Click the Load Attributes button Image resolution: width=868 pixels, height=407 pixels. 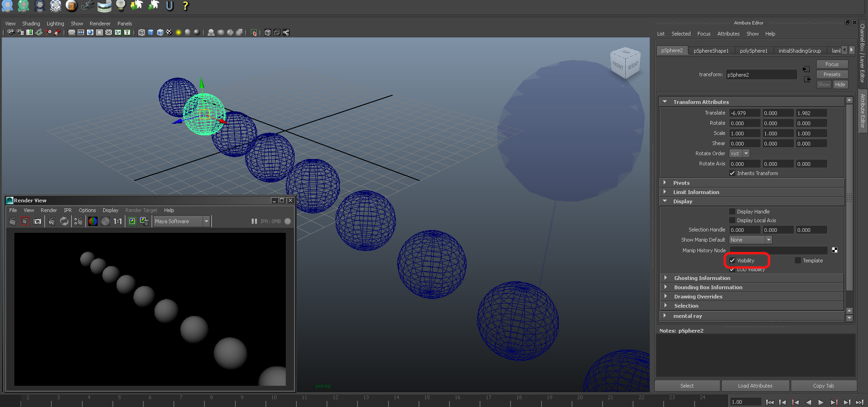click(x=755, y=386)
